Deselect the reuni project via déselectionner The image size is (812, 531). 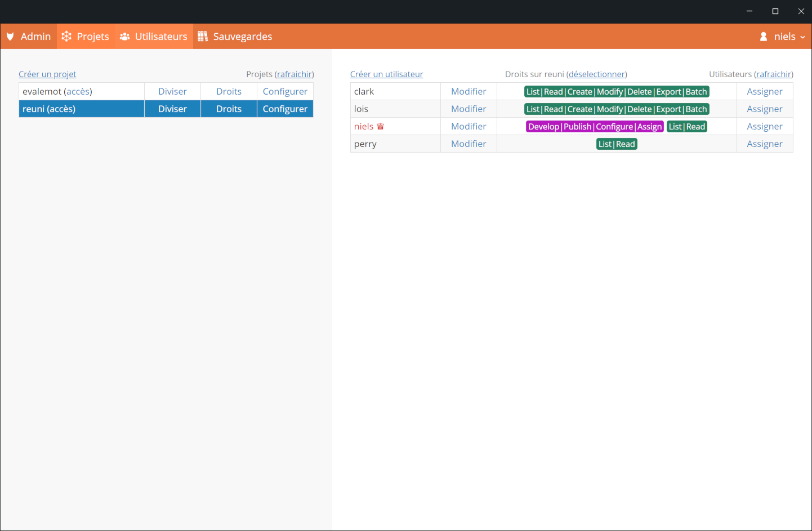pyautogui.click(x=597, y=74)
